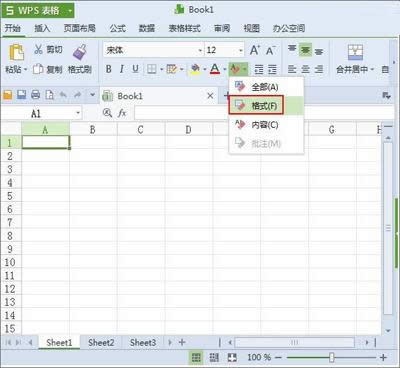Expand the paste options dropdown arrow
Screen dimensions: 400x368
[x=26, y=70]
